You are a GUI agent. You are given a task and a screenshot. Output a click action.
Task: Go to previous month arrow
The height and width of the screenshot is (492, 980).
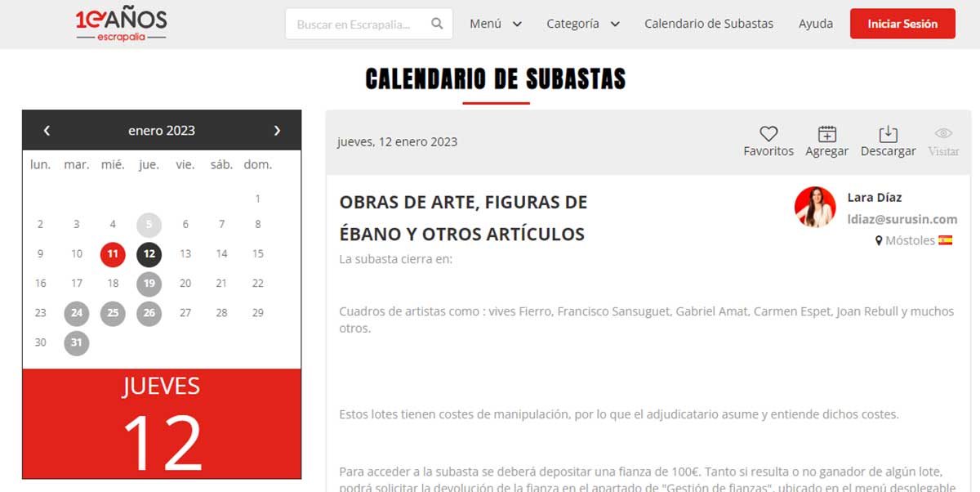tap(47, 131)
